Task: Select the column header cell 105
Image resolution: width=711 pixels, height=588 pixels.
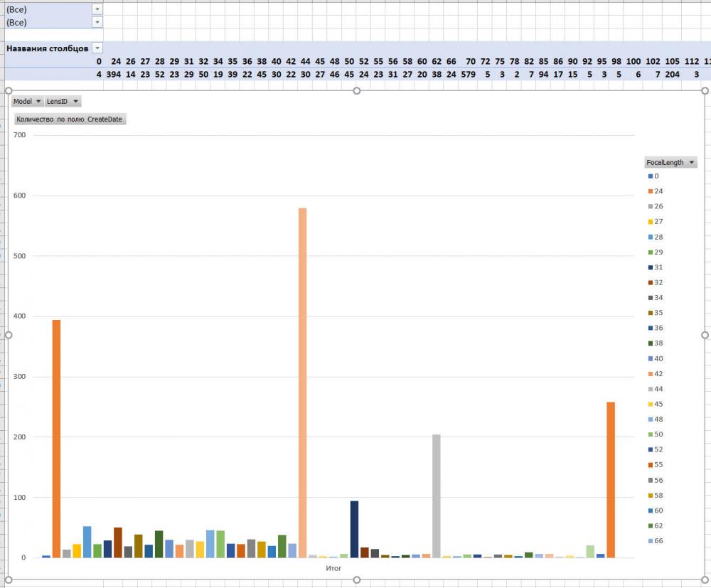Action: [x=672, y=61]
